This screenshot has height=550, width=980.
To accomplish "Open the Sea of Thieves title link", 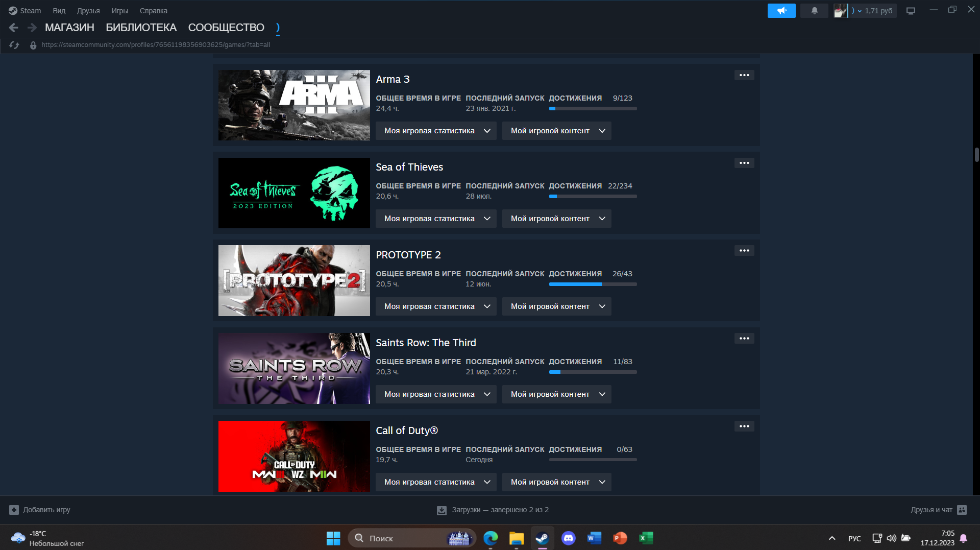I will tap(409, 167).
